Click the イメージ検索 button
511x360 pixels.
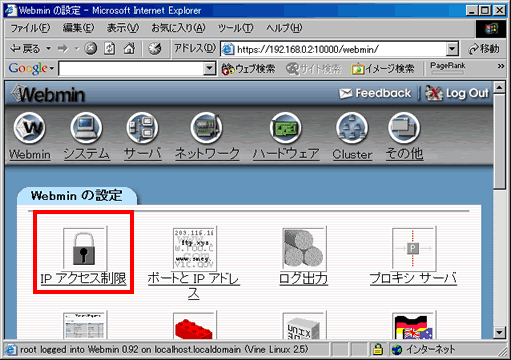coord(383,69)
